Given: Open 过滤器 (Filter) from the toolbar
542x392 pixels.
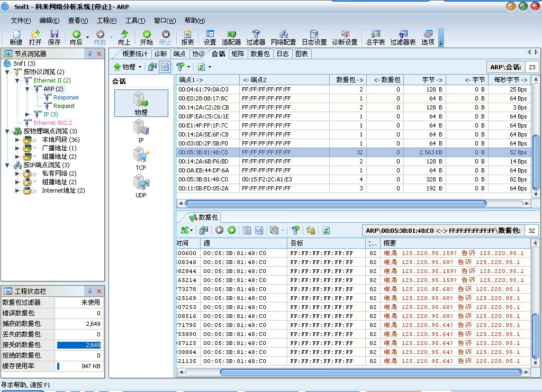Looking at the screenshot, I should [x=256, y=37].
